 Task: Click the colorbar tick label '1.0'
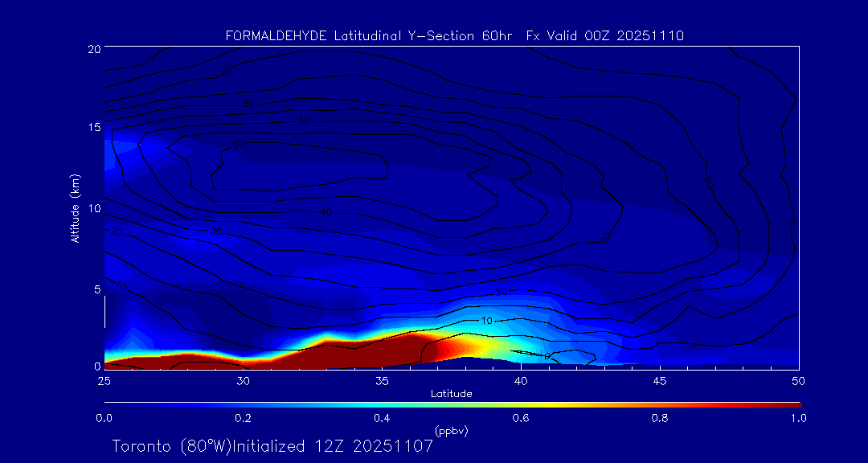[798, 418]
